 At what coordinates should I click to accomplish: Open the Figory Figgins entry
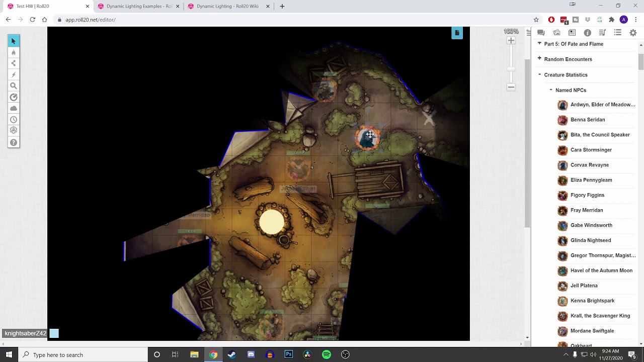coord(587,195)
